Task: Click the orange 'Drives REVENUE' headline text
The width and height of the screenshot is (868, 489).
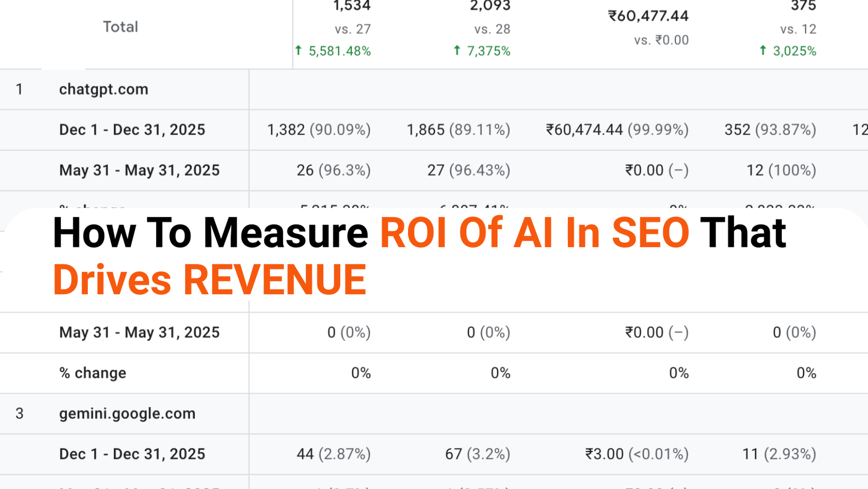Action: click(x=209, y=280)
